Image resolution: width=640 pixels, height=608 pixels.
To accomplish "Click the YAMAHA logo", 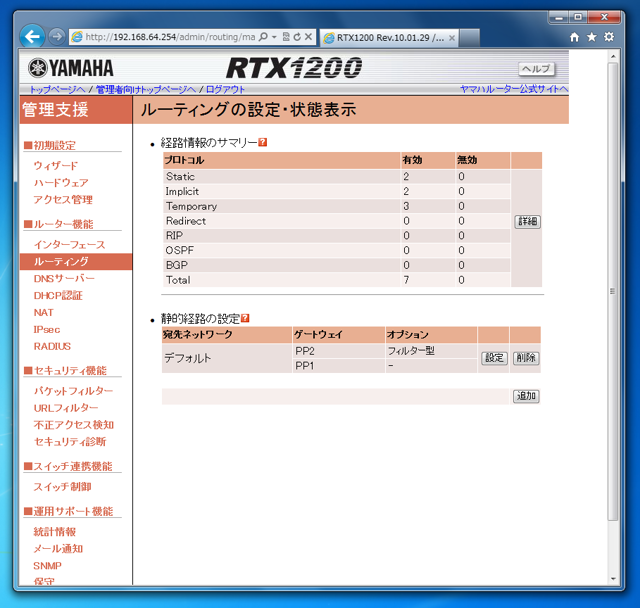I will (x=71, y=68).
